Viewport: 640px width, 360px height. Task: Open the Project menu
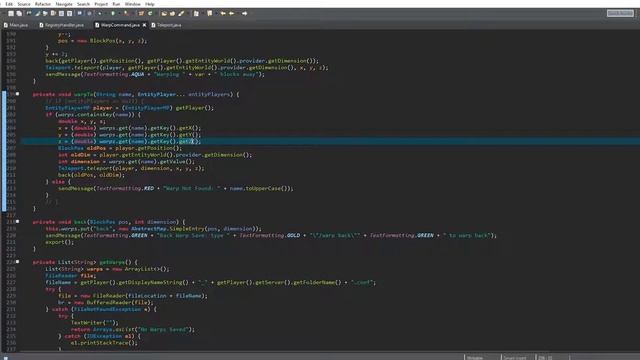click(101, 4)
